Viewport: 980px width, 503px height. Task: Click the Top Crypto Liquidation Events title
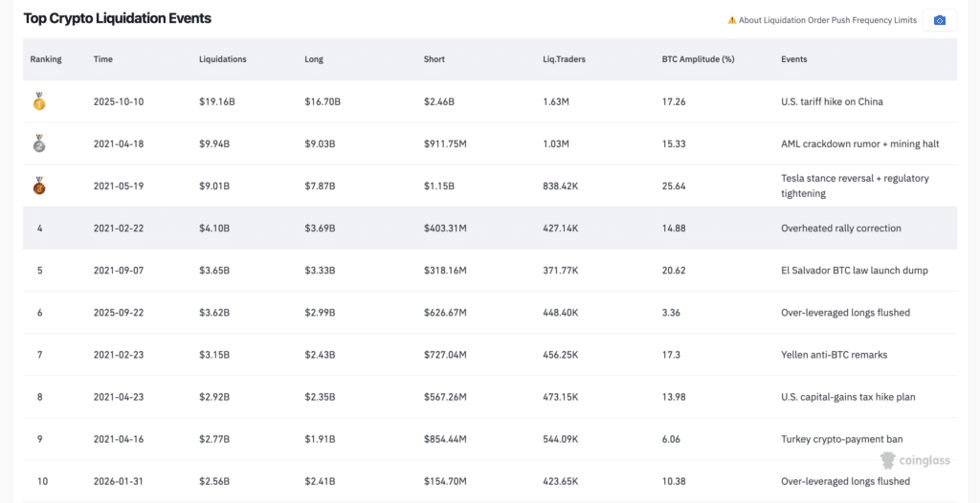[x=118, y=18]
